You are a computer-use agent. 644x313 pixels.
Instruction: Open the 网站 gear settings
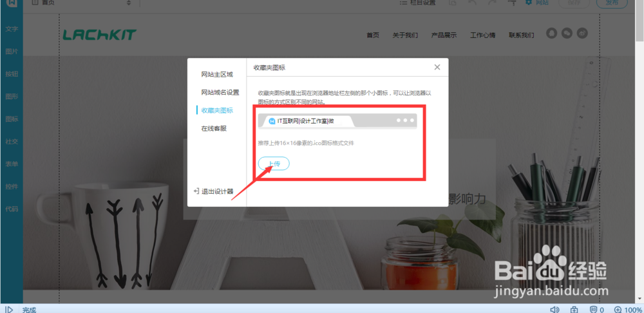tap(537, 3)
